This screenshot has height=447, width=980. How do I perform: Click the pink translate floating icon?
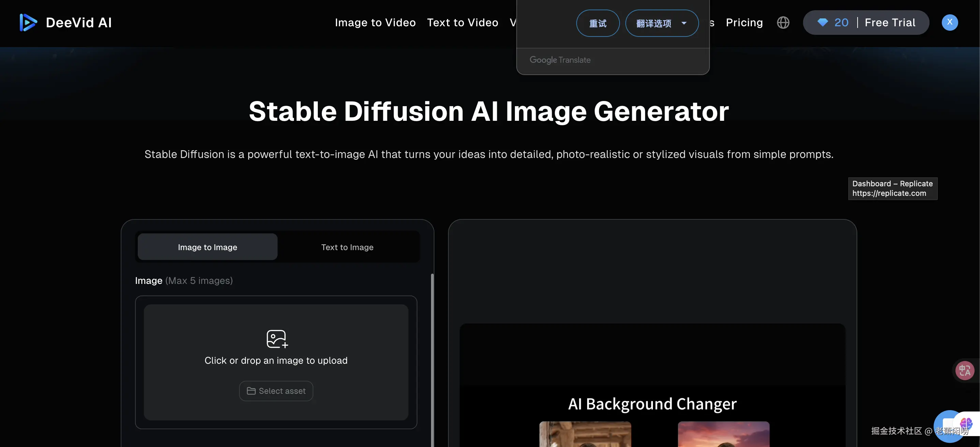[965, 370]
